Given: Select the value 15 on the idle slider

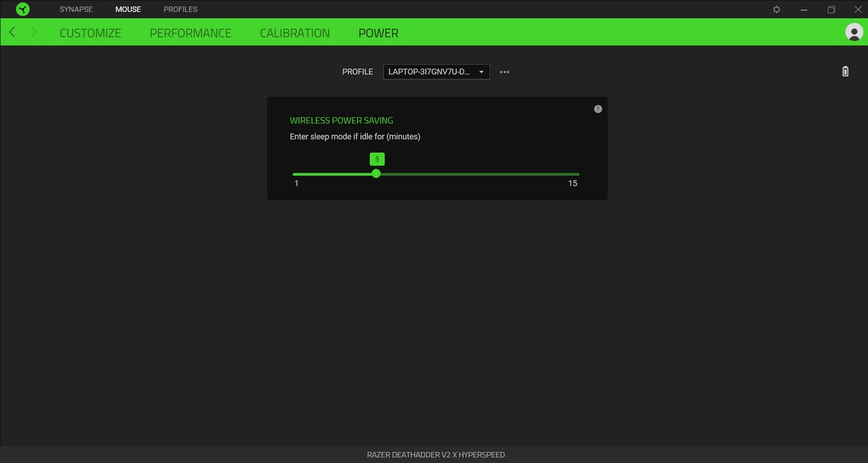Looking at the screenshot, I should coord(578,174).
